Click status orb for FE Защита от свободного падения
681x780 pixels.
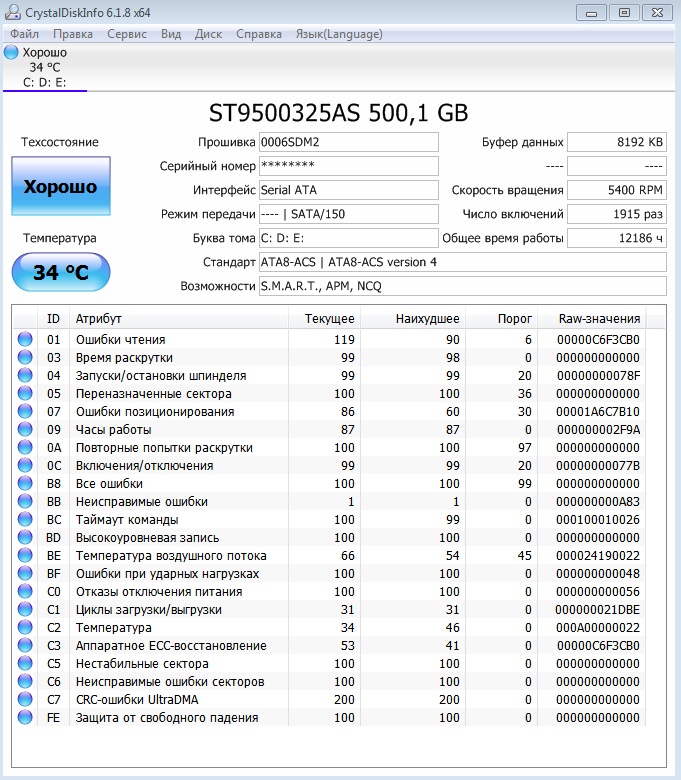[x=25, y=718]
